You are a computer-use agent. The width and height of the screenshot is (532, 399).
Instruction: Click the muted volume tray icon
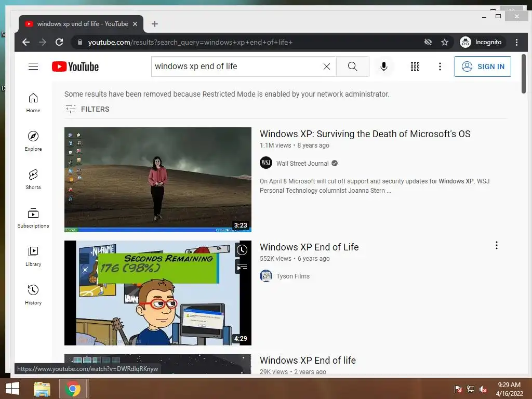[x=483, y=389]
